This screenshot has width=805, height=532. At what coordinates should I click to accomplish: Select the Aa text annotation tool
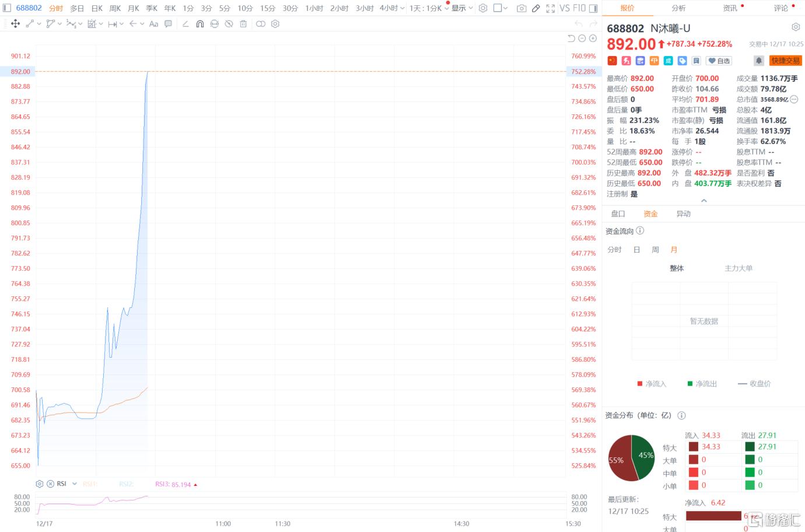coord(153,24)
